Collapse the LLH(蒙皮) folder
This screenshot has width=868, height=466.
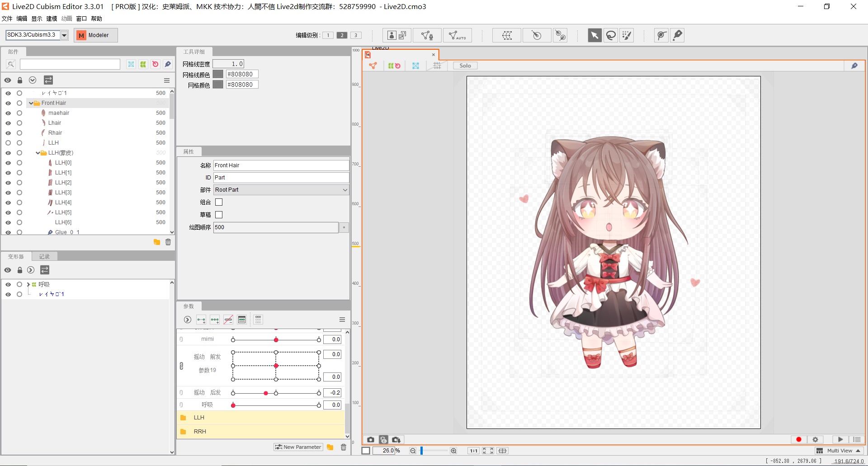pos(38,153)
